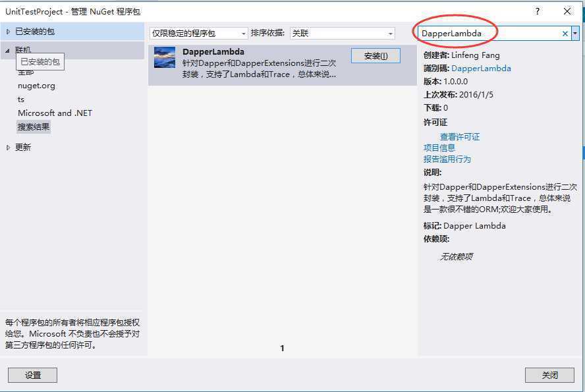Click the release date 2016/1/5
585x392 pixels.
(x=476, y=95)
